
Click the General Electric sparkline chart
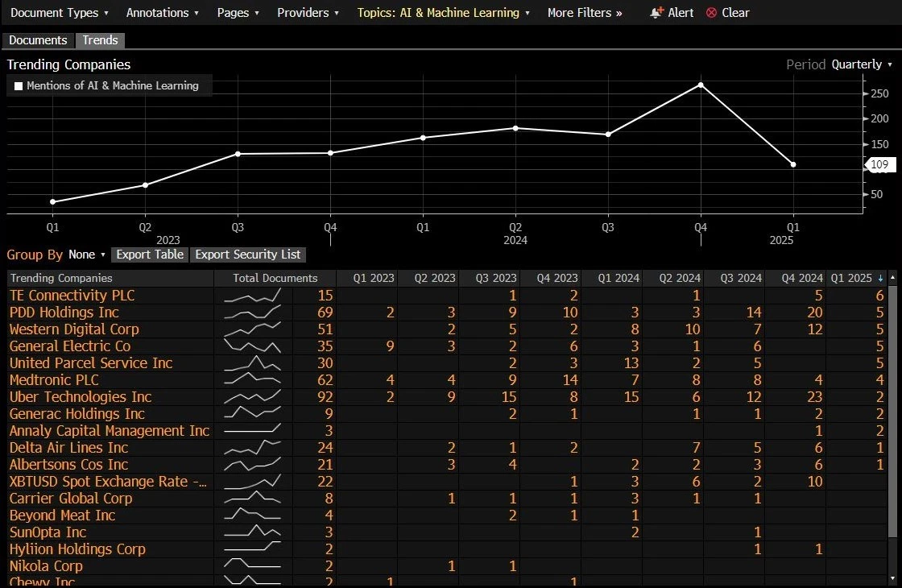pos(252,346)
